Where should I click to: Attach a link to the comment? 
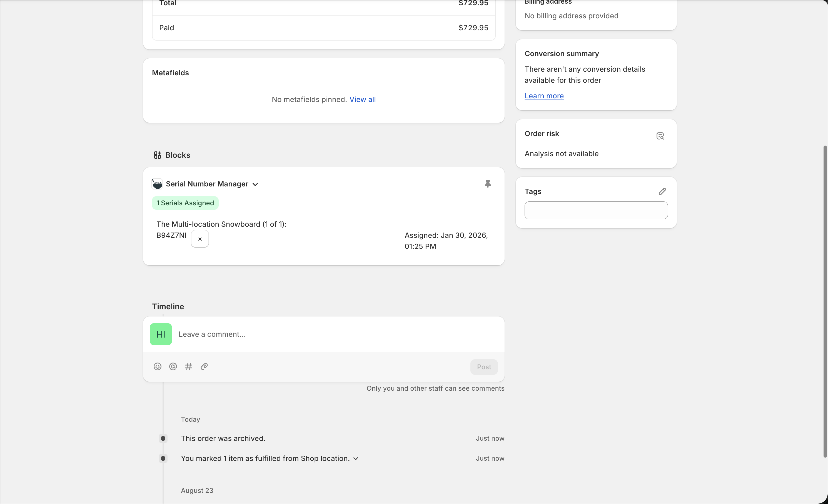tap(204, 366)
